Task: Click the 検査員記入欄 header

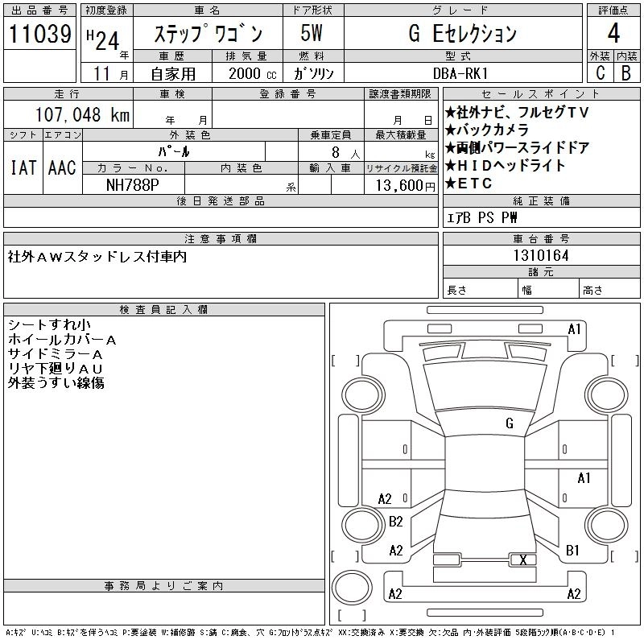Action: [163, 309]
